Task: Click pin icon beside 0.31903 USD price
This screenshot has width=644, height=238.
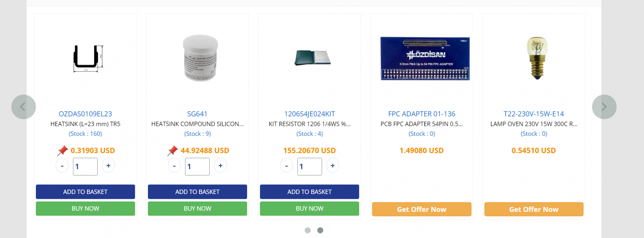Action: pos(62,151)
